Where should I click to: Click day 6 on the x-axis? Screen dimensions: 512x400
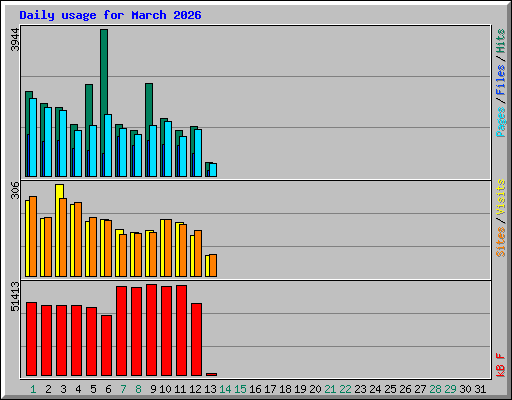tap(108, 389)
